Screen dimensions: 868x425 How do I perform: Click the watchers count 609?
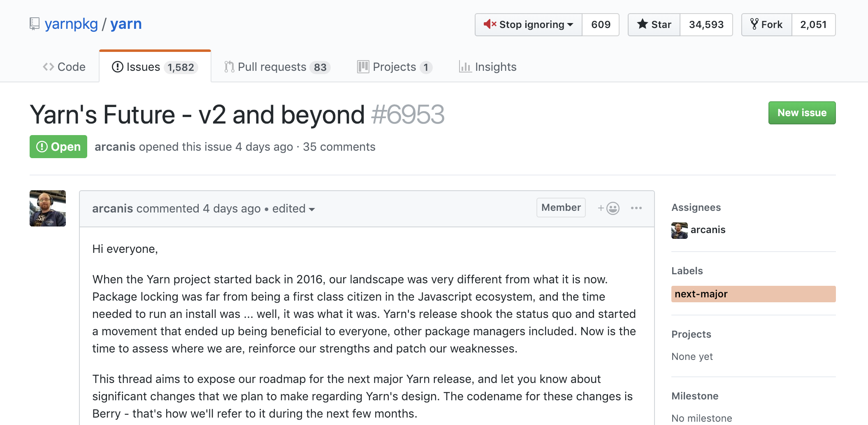[601, 25]
